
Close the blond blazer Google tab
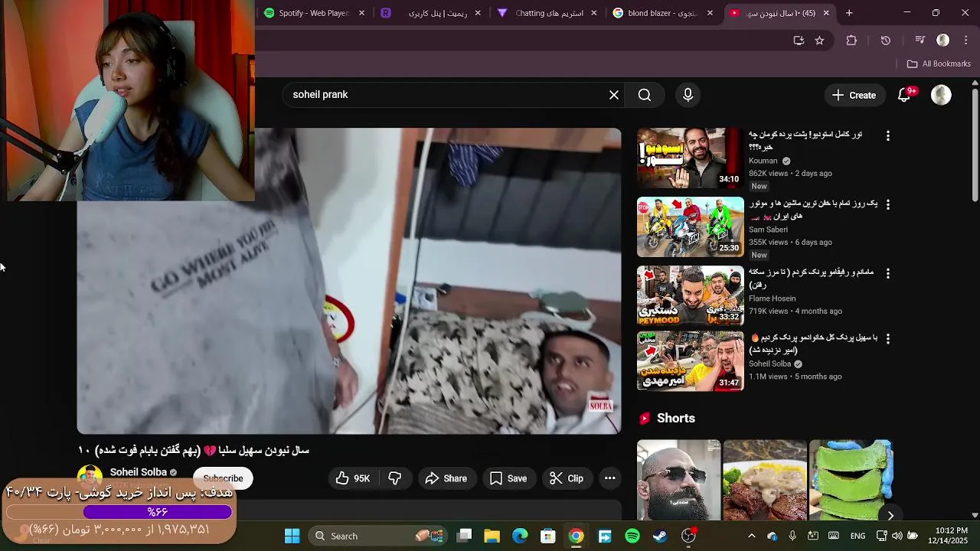[x=710, y=13]
